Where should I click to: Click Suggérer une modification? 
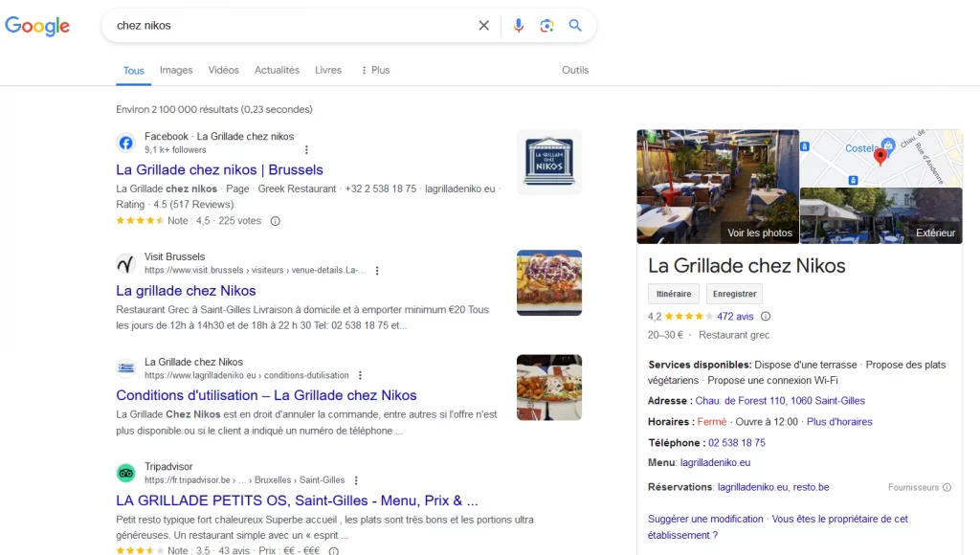click(705, 519)
